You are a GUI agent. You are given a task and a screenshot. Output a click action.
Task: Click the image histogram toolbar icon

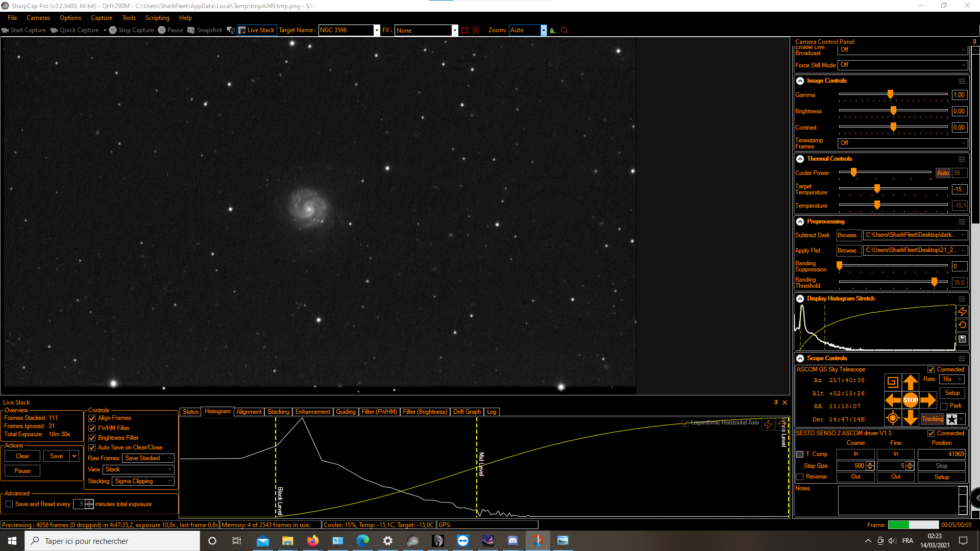coord(553,30)
